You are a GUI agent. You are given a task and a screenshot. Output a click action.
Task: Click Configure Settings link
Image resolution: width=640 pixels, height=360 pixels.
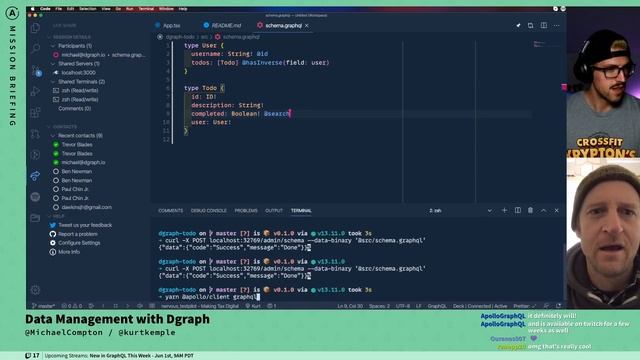point(79,243)
